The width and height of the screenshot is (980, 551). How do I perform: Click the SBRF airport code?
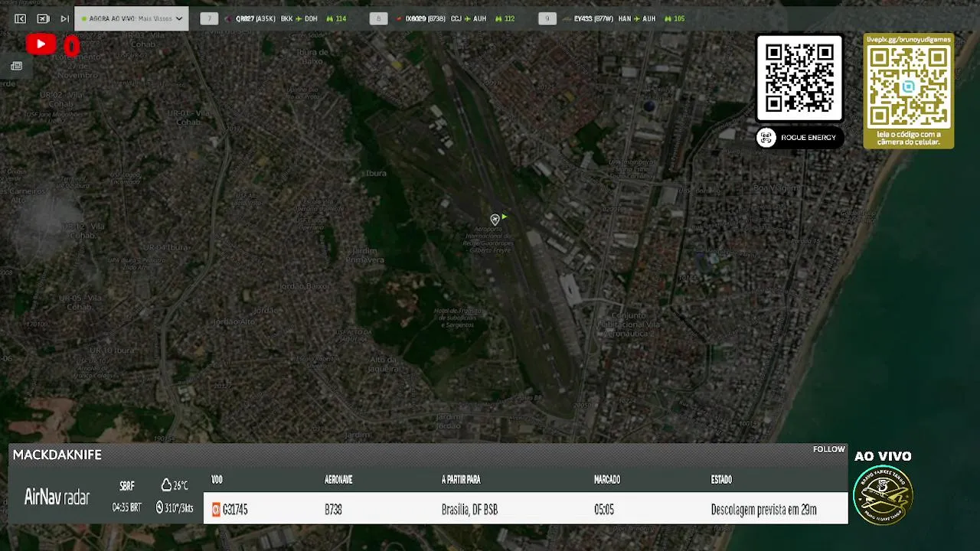point(127,486)
